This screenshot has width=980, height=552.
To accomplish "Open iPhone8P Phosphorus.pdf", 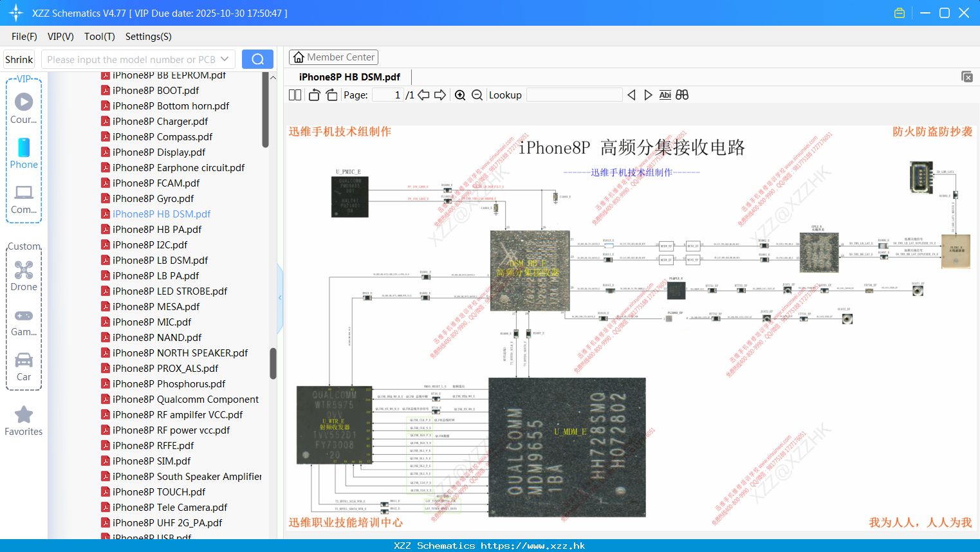I will pos(169,384).
